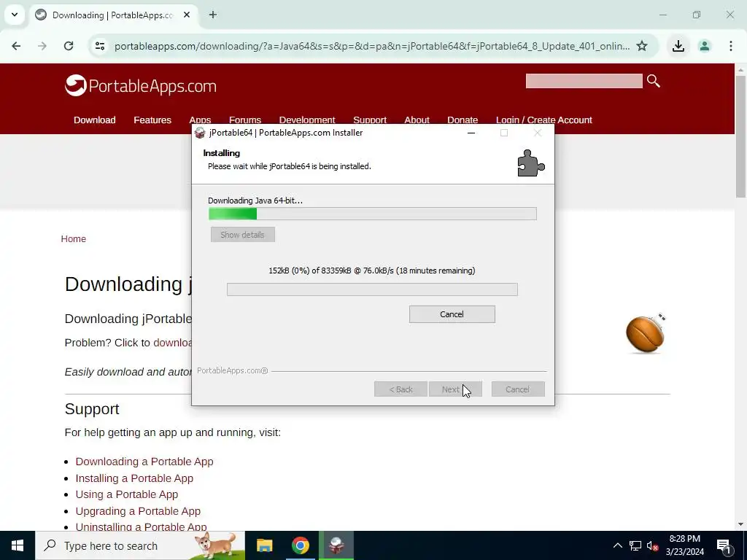Click the Chrome forward arrow
This screenshot has height=560, width=747.
(42, 46)
